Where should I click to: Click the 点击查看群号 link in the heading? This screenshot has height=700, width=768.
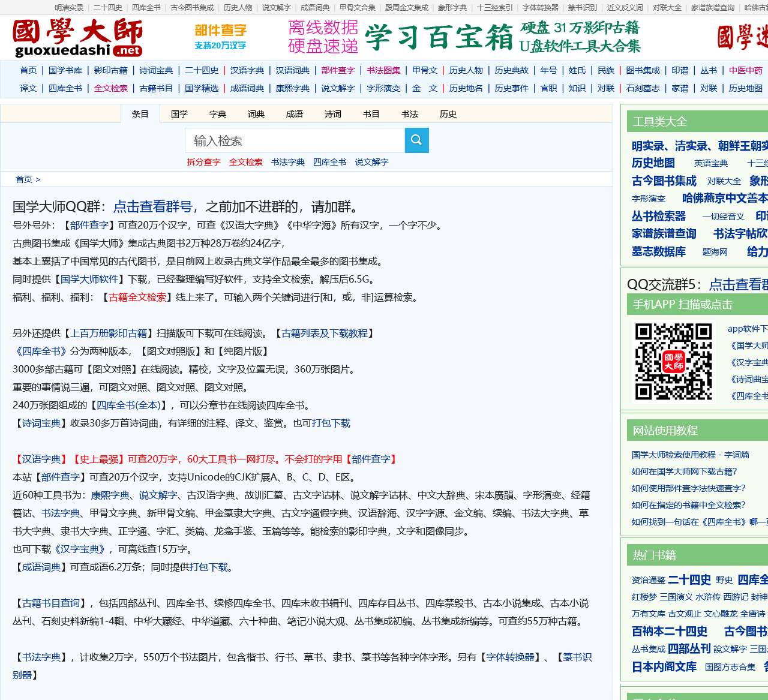pos(153,207)
